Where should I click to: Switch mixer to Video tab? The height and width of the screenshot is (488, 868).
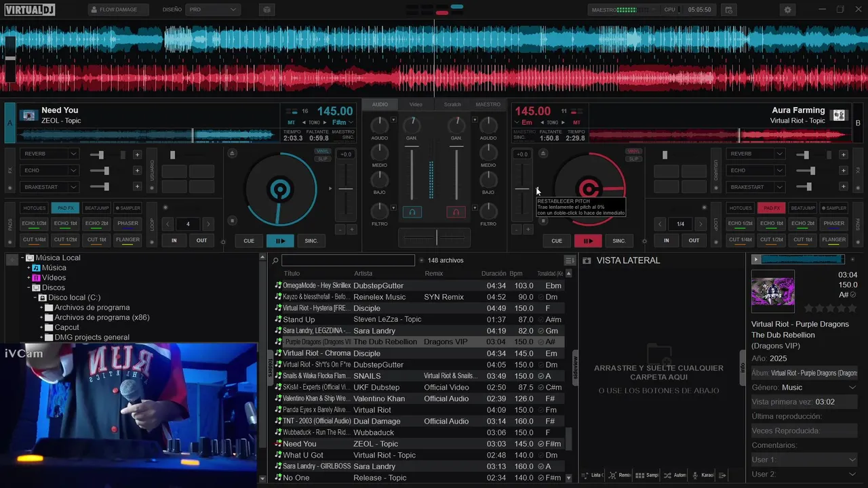pos(416,104)
